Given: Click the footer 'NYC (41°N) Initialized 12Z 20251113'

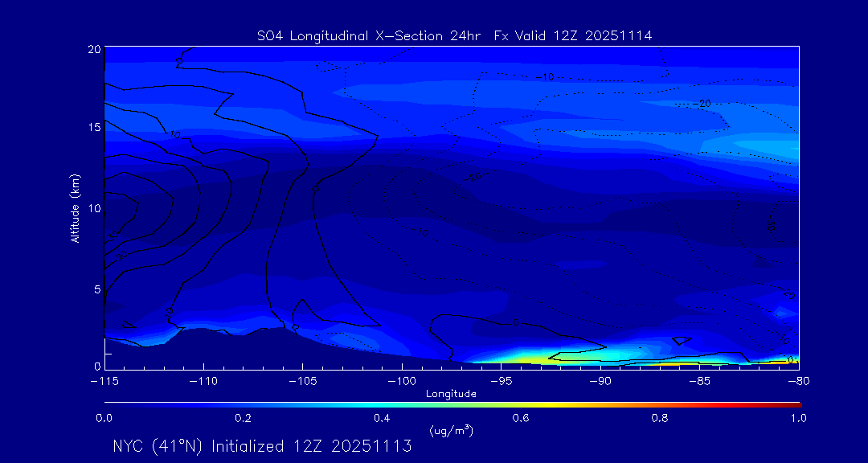Looking at the screenshot, I should pos(262,446).
